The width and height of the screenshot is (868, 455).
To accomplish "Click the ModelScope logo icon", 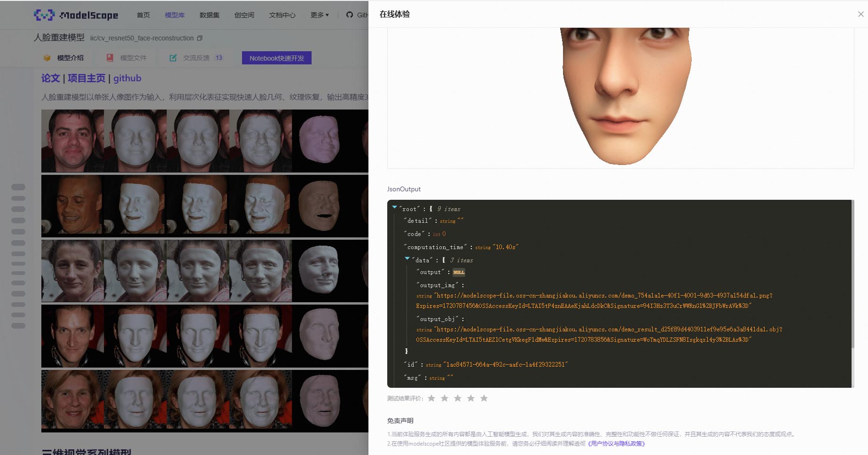I will point(44,15).
